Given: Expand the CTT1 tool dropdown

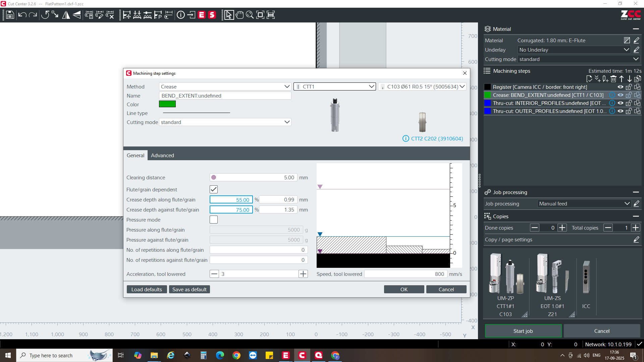Looking at the screenshot, I should click(334, 86).
